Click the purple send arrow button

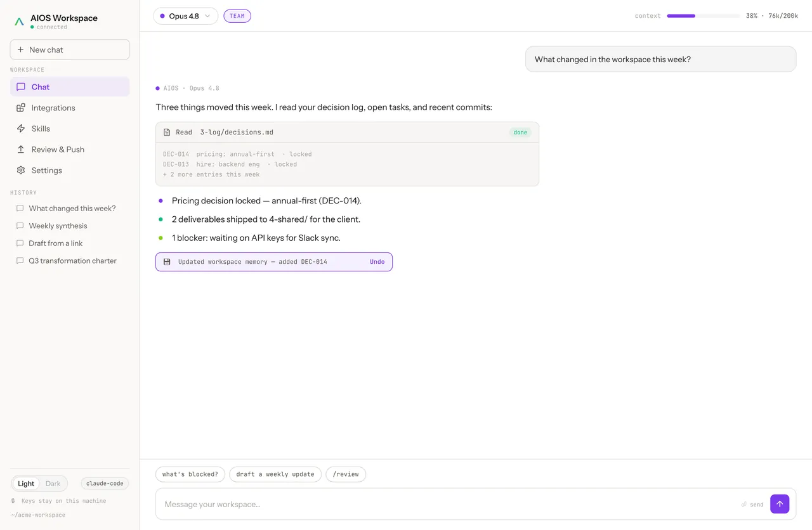pyautogui.click(x=780, y=504)
